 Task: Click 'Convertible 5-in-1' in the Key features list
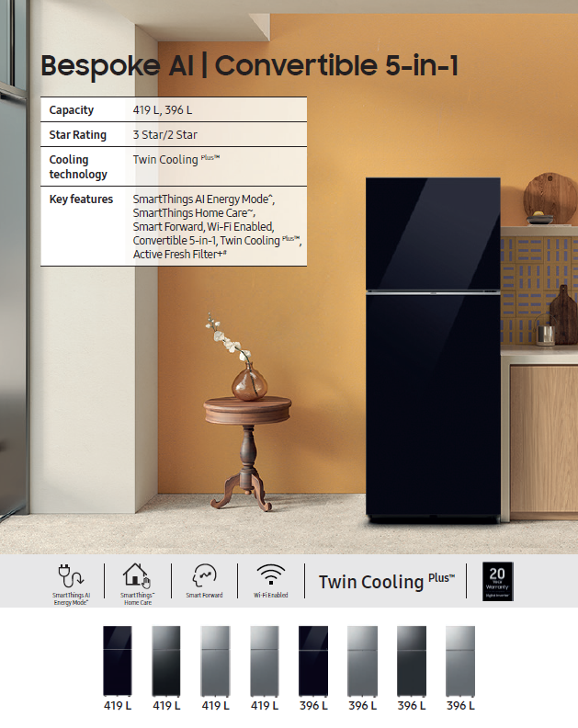[x=175, y=241]
